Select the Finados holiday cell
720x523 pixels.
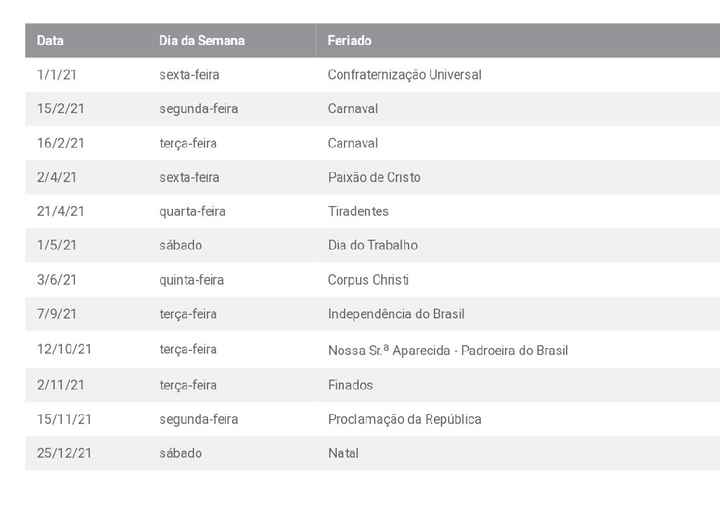(350, 385)
